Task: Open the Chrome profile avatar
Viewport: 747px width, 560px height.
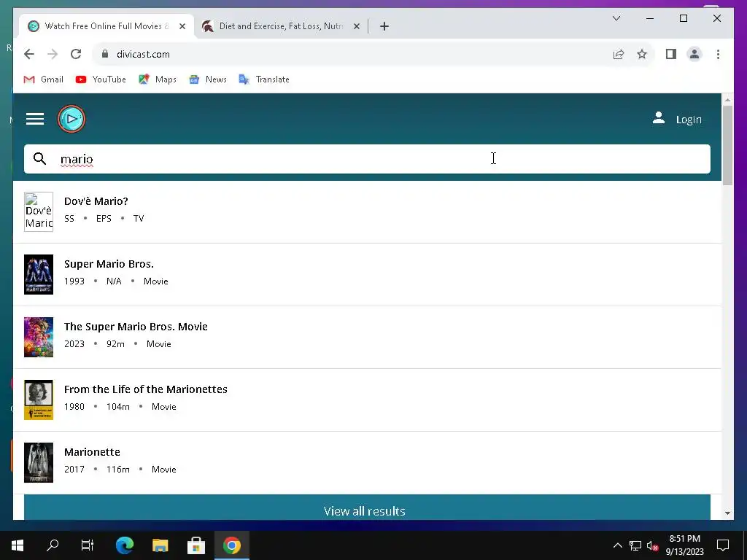Action: tap(694, 54)
